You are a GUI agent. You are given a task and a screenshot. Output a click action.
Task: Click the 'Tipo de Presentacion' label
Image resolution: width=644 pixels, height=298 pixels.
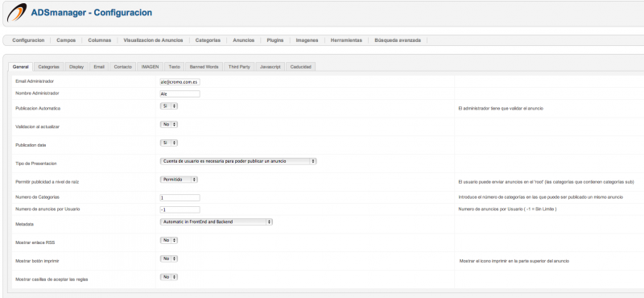coord(35,163)
